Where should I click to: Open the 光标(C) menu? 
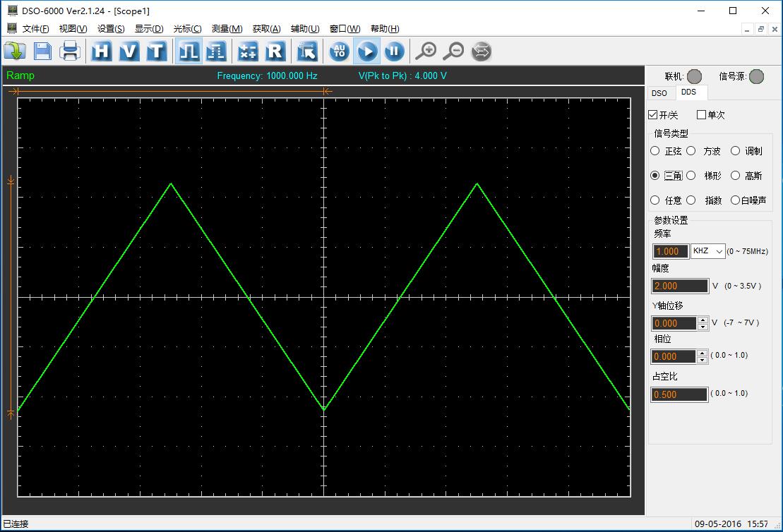pos(187,29)
